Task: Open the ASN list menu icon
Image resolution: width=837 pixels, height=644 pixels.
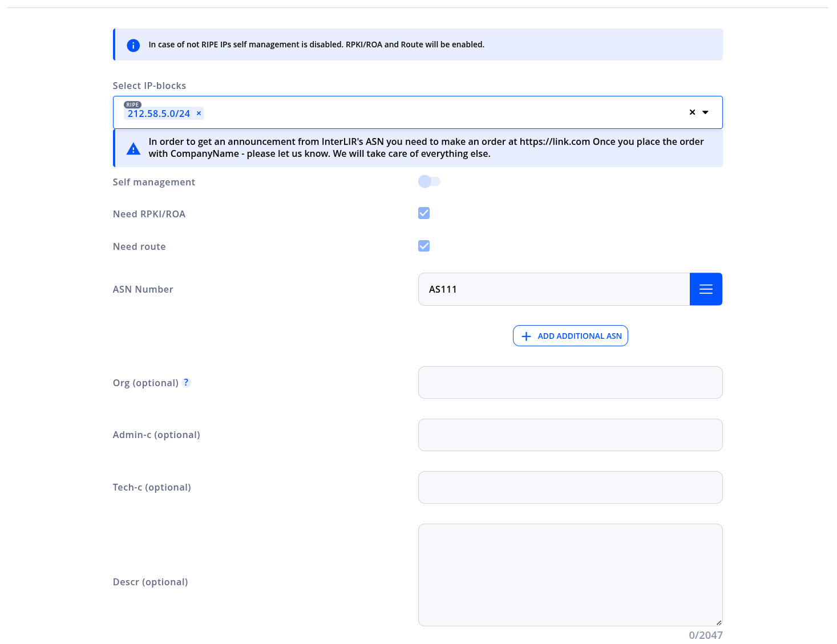Action: click(706, 289)
